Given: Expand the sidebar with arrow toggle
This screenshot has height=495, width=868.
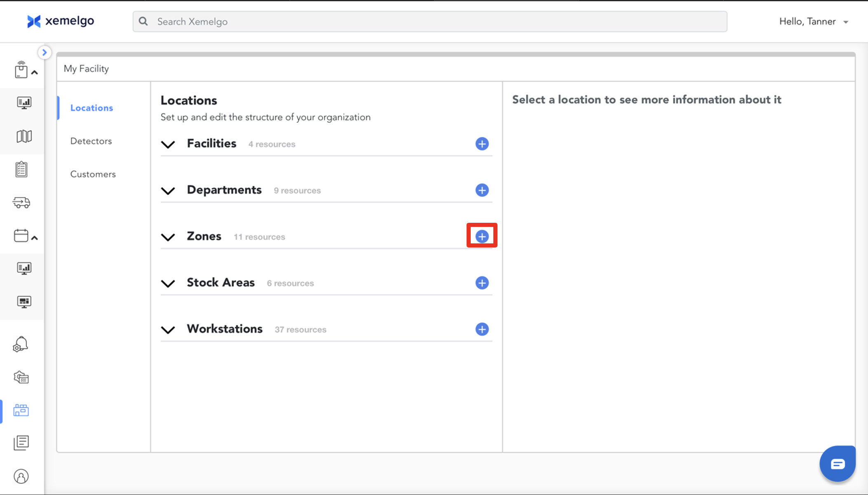Looking at the screenshot, I should tap(45, 52).
